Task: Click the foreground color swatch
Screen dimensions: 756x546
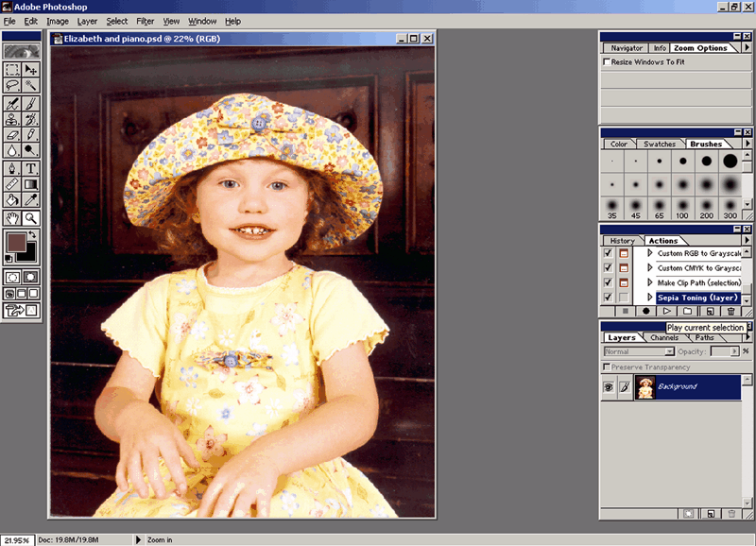Action: [x=17, y=242]
